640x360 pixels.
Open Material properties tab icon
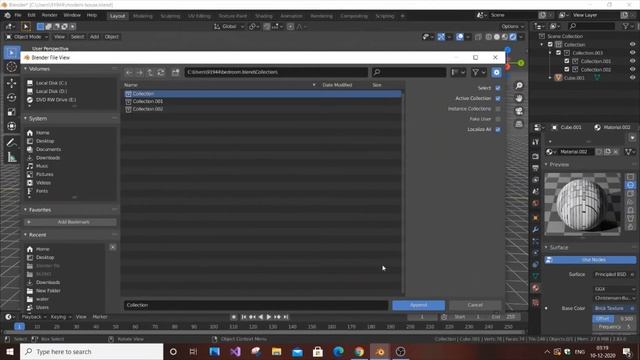[x=536, y=288]
